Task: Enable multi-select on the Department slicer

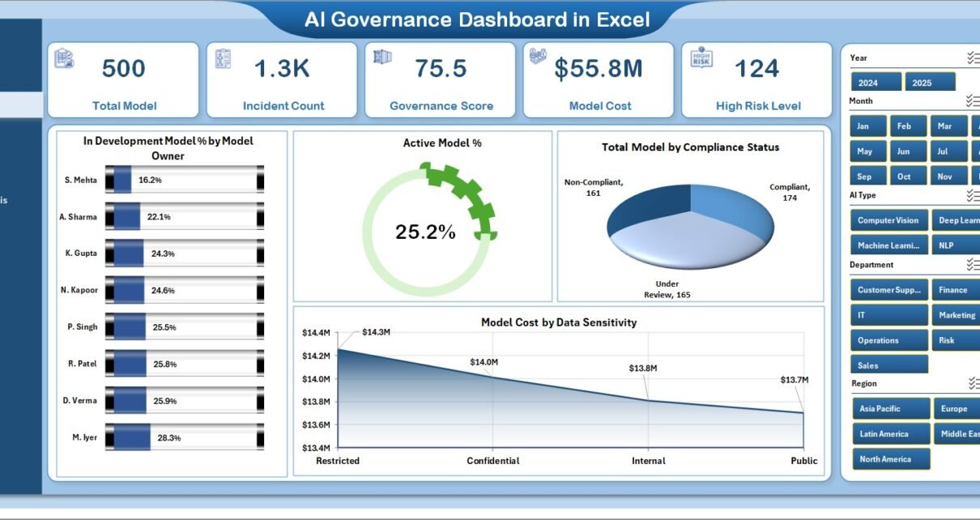Action: tap(973, 265)
